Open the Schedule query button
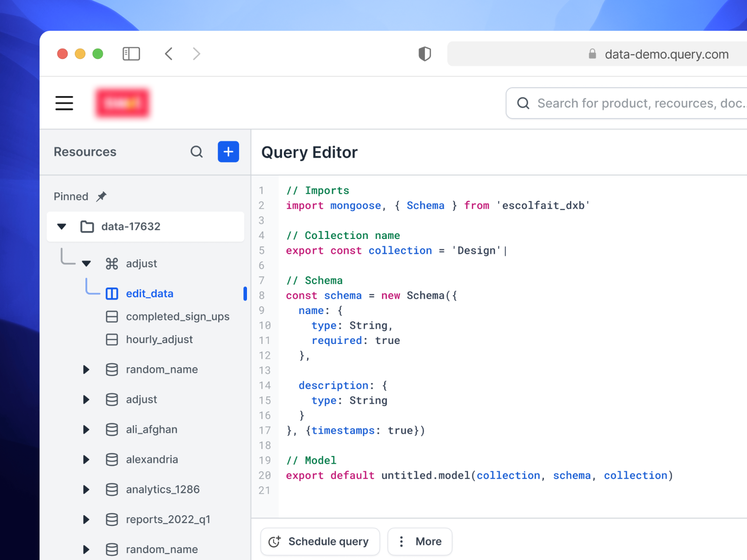The width and height of the screenshot is (747, 560). point(320,541)
